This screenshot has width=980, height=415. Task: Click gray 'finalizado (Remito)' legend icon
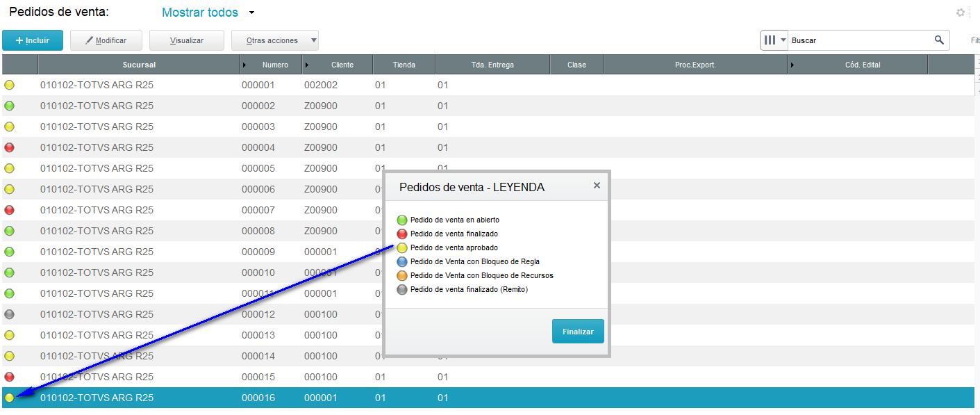pos(402,290)
